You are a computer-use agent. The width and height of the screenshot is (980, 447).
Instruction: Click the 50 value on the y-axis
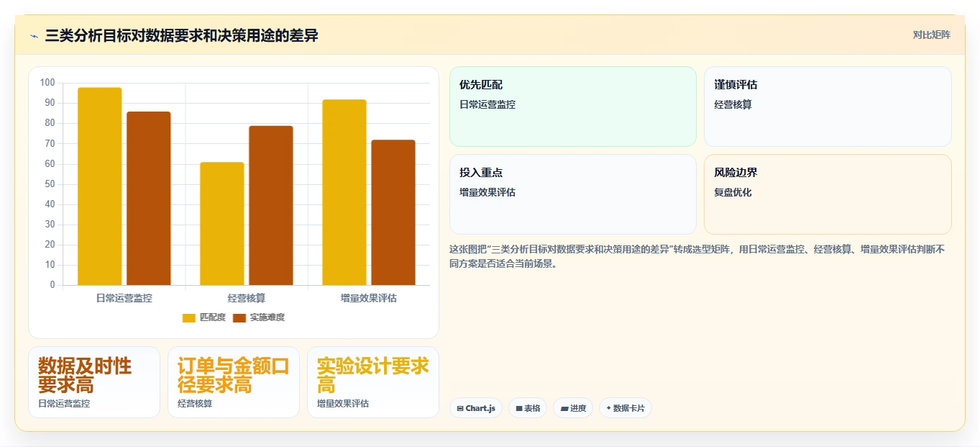point(50,184)
